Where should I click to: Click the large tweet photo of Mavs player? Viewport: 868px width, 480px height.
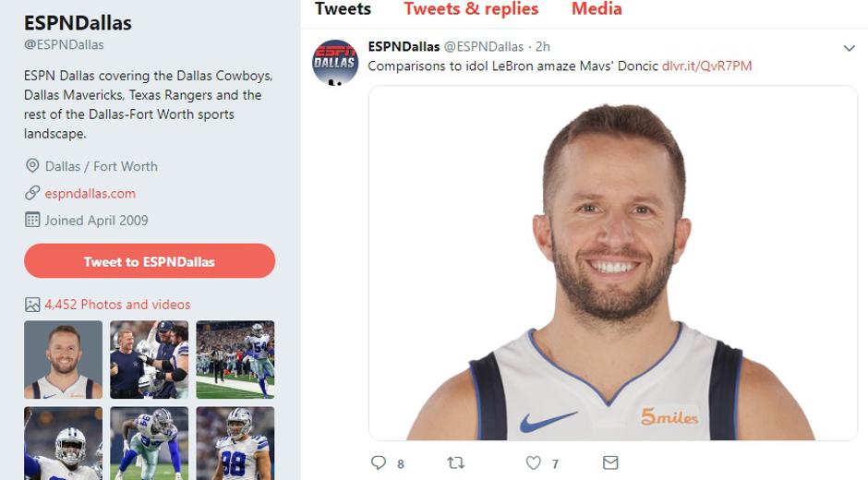(x=612, y=263)
